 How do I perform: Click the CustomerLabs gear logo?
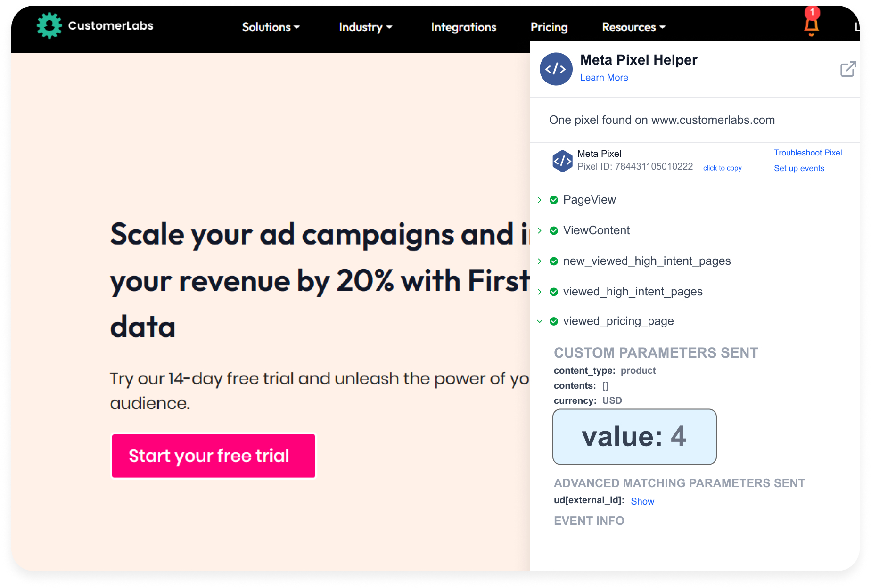click(x=49, y=26)
